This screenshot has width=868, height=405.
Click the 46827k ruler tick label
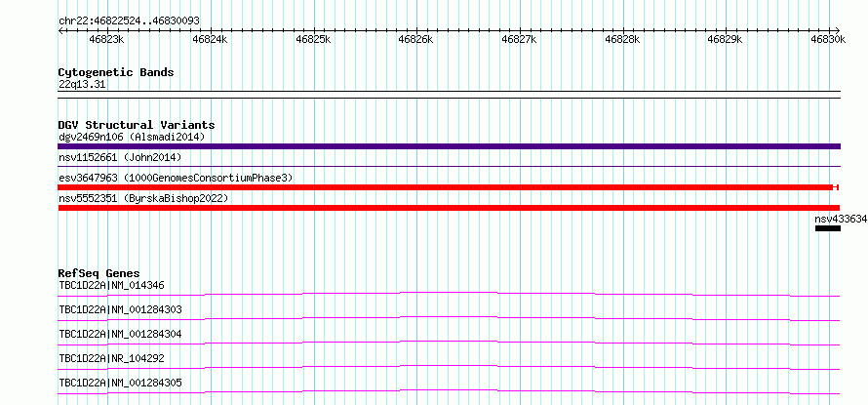519,39
